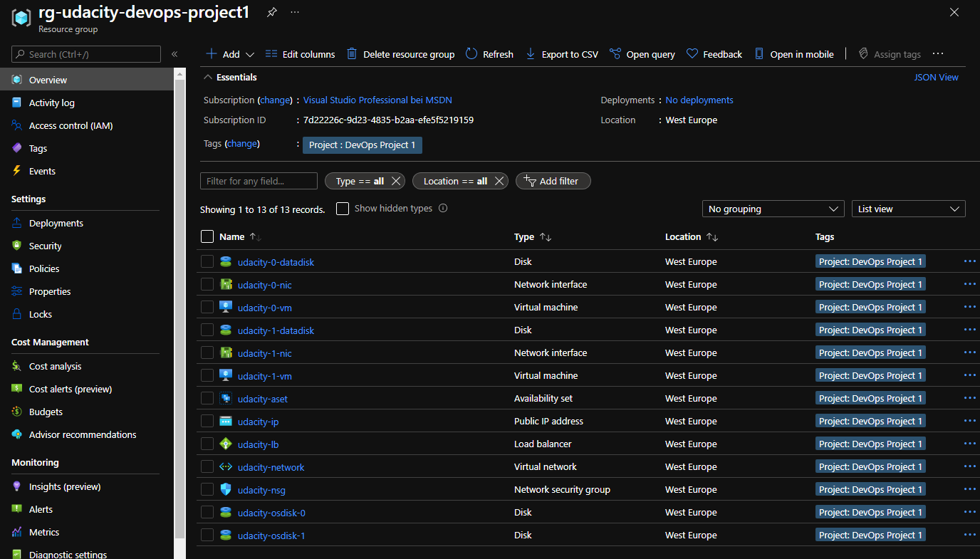Viewport: 980px width, 559px height.
Task: Open toolbar overflow ellipsis after Assign tags
Action: [x=938, y=54]
